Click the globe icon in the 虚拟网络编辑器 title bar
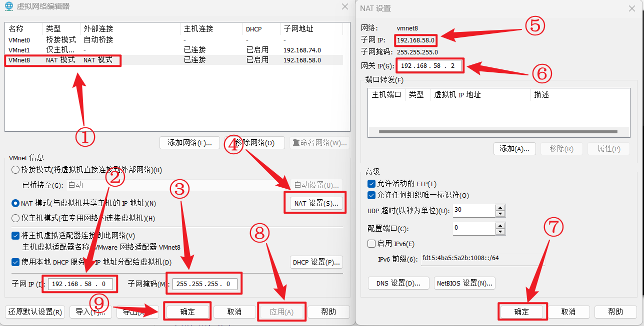644x326 pixels. point(8,6)
